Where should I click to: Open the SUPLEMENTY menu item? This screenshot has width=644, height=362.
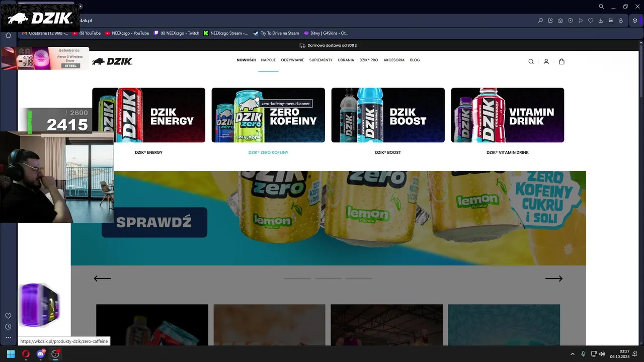(x=321, y=60)
